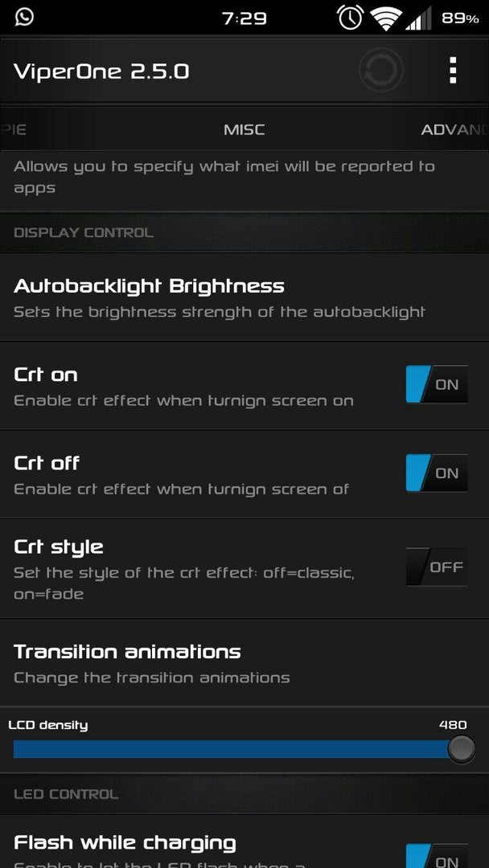Toggle Flash while charging switch
This screenshot has width=489, height=868.
coord(437,857)
